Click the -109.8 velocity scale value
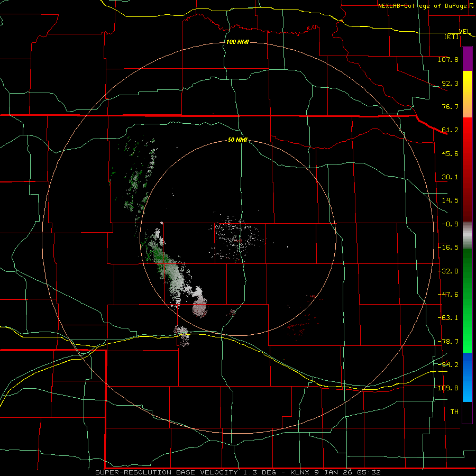 coord(446,388)
